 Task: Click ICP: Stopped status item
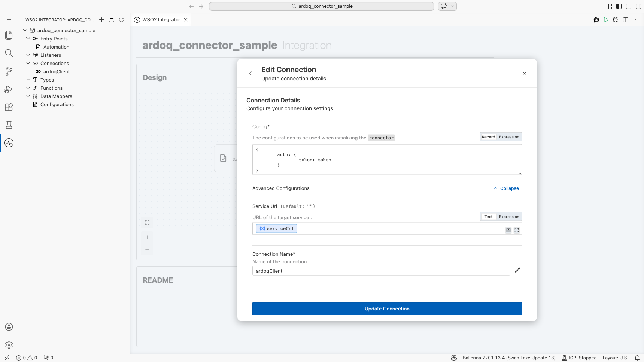[579, 358]
